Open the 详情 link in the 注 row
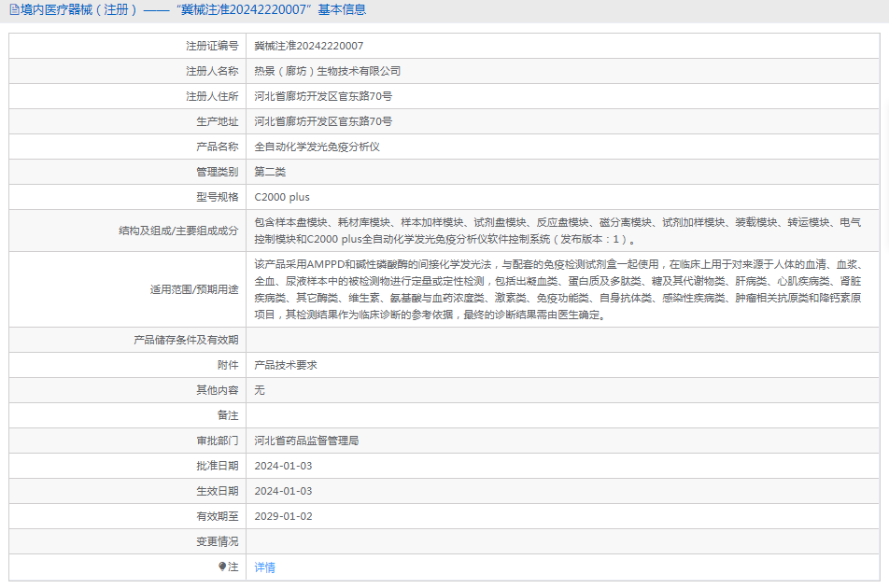This screenshot has width=889, height=588. click(x=265, y=567)
